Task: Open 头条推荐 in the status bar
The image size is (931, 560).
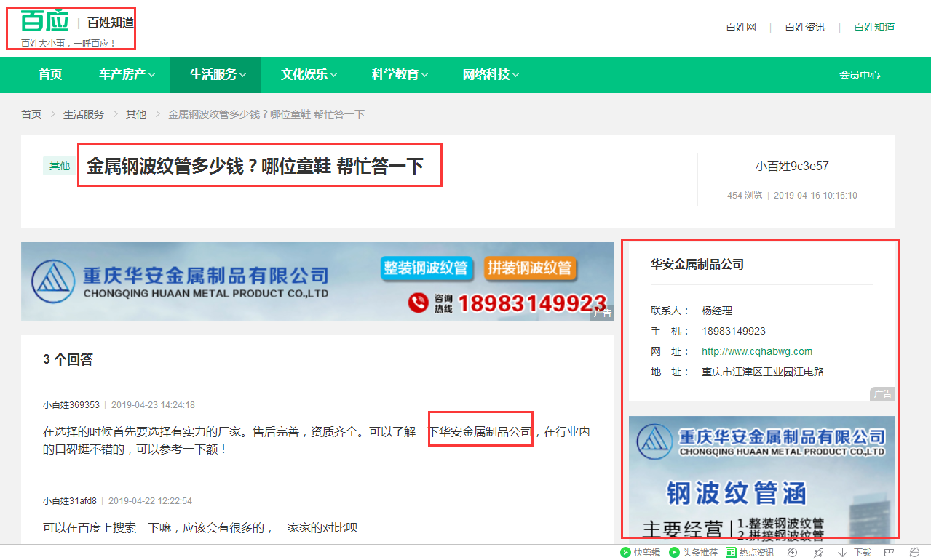Action: coord(694,553)
